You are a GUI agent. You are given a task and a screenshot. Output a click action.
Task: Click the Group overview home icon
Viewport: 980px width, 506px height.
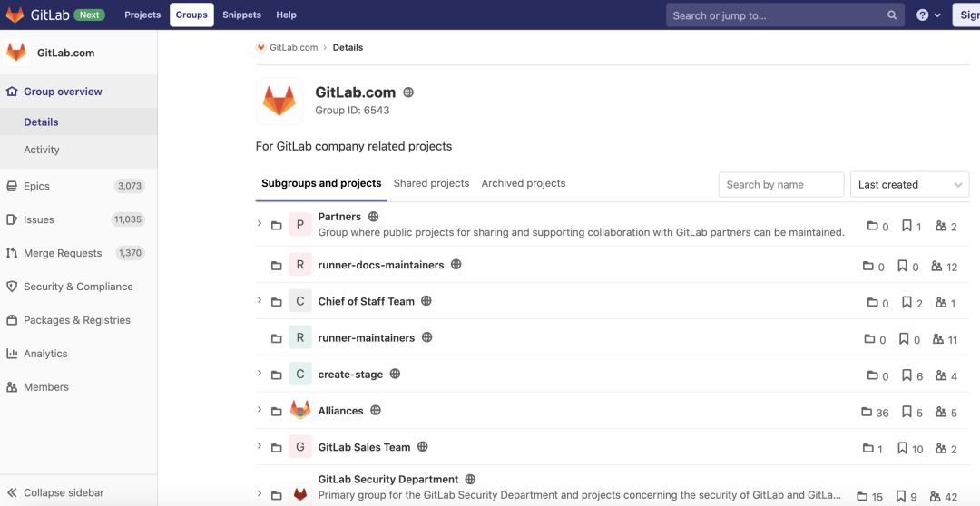pyautogui.click(x=11, y=92)
